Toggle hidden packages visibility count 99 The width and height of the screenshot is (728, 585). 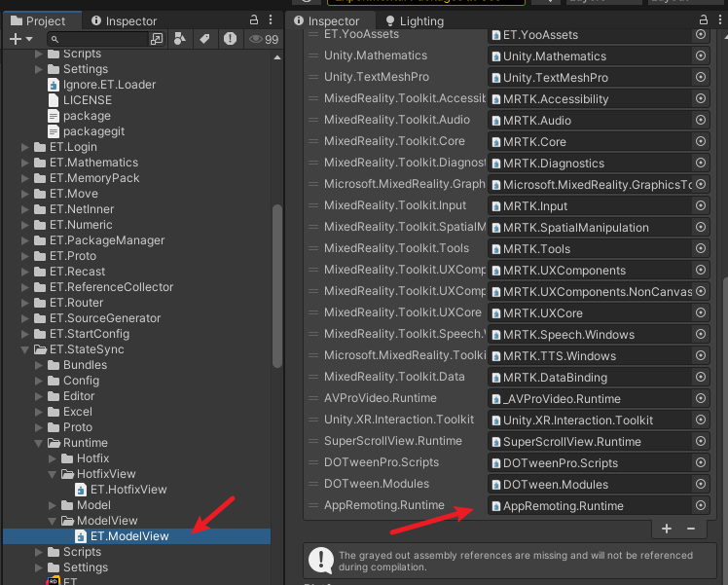coord(264,39)
